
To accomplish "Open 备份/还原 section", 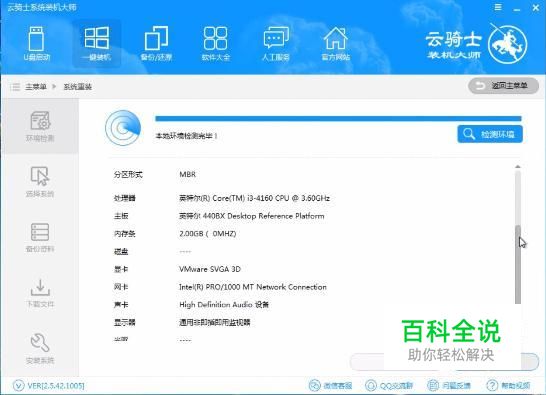I will 156,43.
